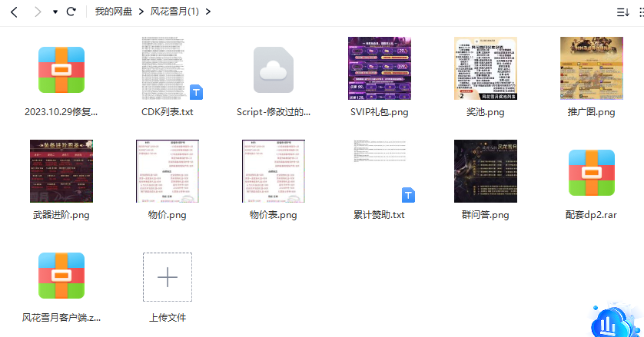
Task: Click 风花雪月(1) breadcrumb folder
Action: pos(174,12)
